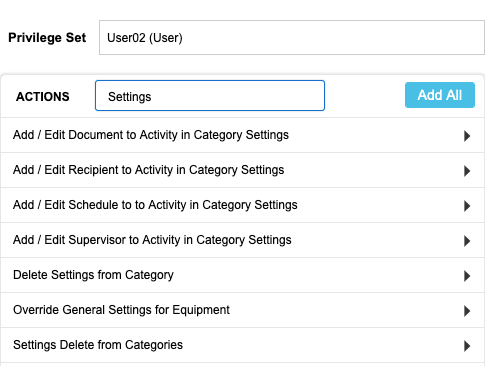Viewport: 485px width, 366px height.
Task: Select 'Override General Settings for Equipment' text
Action: [x=121, y=310]
